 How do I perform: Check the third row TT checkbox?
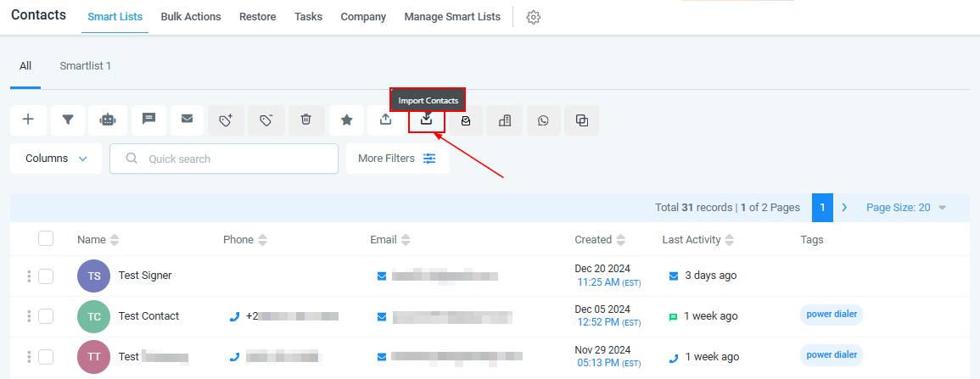point(46,357)
